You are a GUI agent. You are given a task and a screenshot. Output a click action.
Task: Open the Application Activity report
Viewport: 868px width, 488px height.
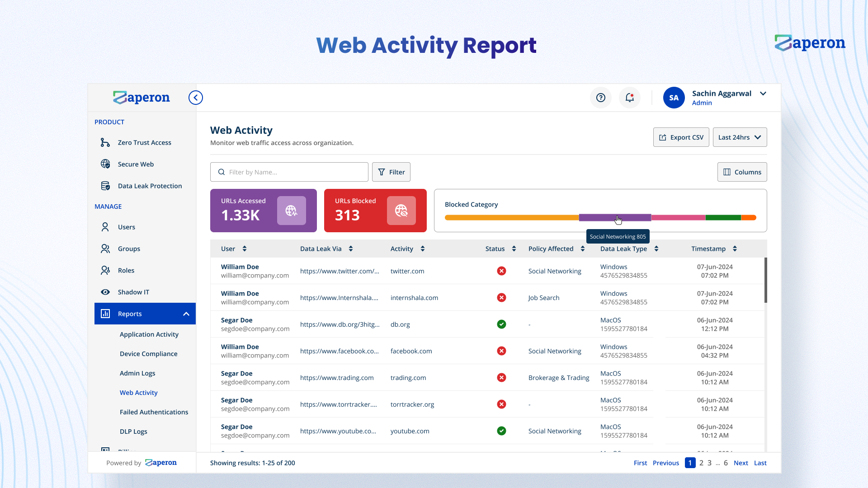pyautogui.click(x=149, y=334)
